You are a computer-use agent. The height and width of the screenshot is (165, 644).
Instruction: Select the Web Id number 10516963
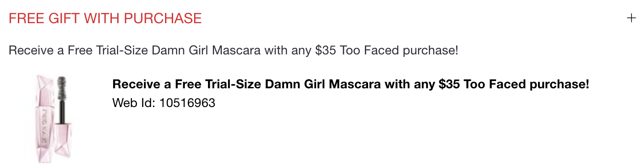[187, 103]
